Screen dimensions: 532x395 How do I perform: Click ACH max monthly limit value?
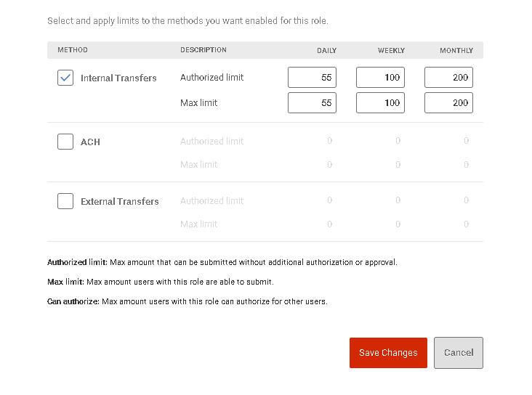pyautogui.click(x=466, y=164)
